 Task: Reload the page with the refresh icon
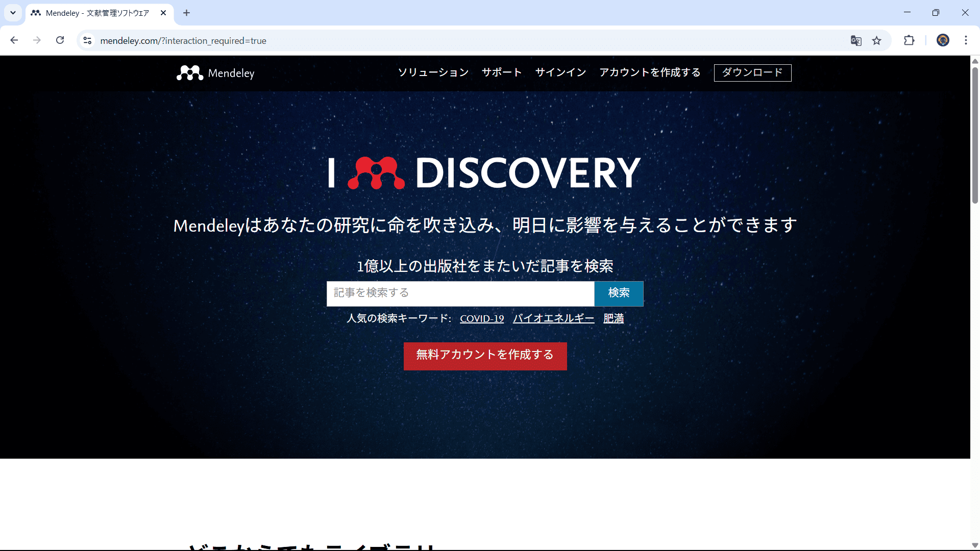(x=60, y=40)
